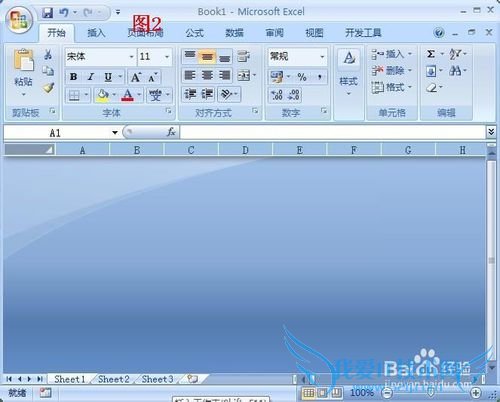
Task: Apply the red font color
Action: pyautogui.click(x=128, y=95)
